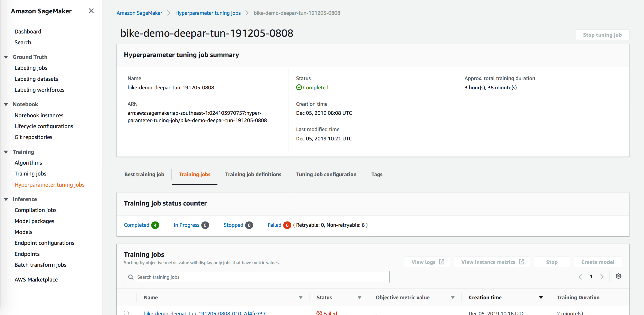
Task: Filter by Stopped jobs counter
Action: (x=238, y=225)
